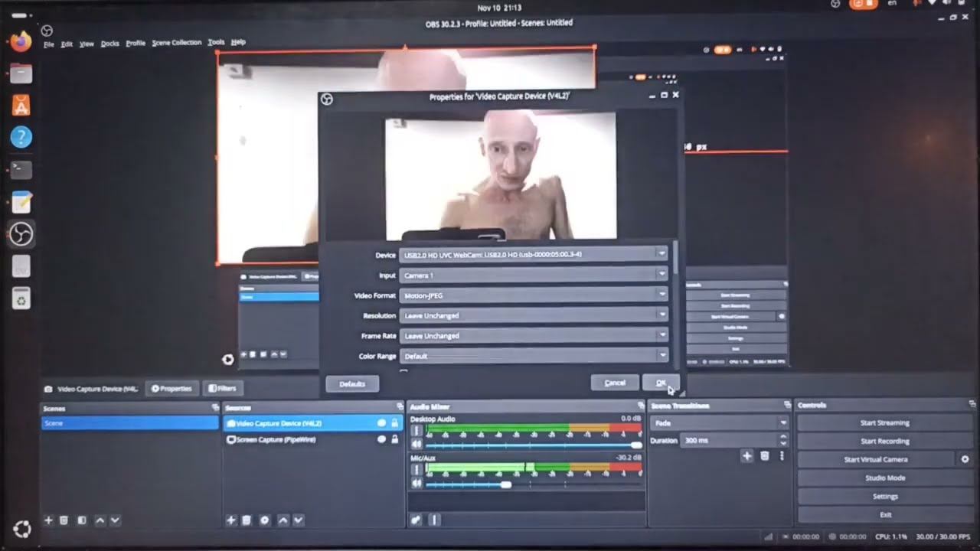The height and width of the screenshot is (551, 980).
Task: Open the Docks menu
Action: point(110,44)
